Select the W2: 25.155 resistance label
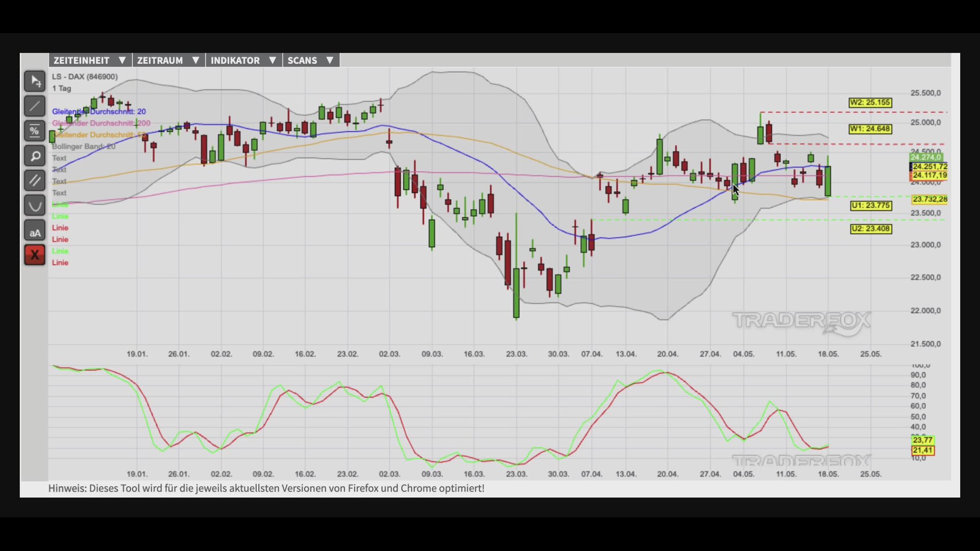The width and height of the screenshot is (980, 551). (870, 103)
